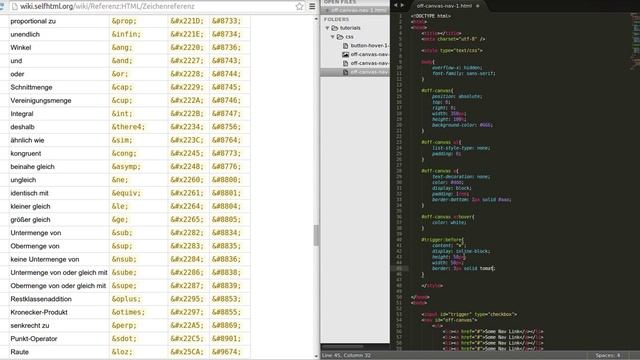This screenshot has height=360, width=640.
Task: Click the '&there4;' entity cell
Action: click(128, 127)
